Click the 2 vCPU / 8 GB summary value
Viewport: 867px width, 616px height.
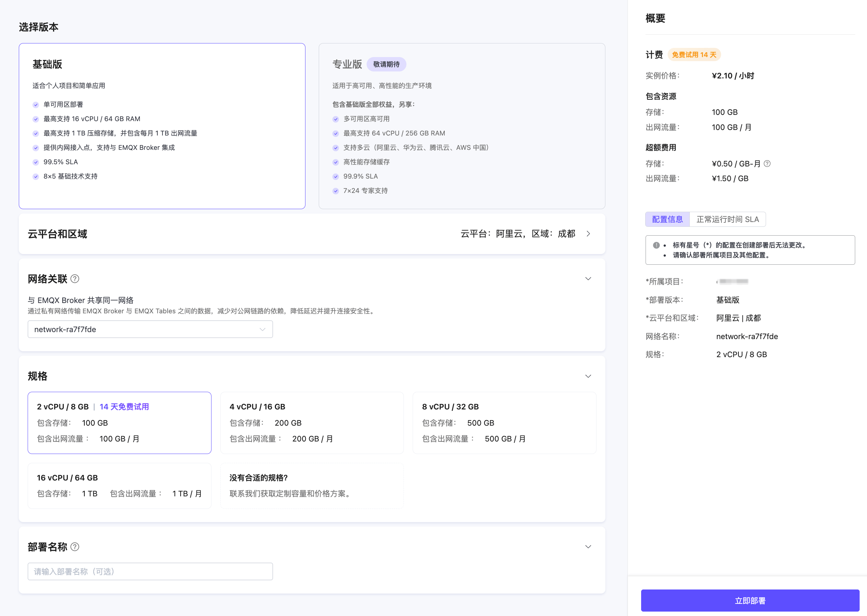tap(741, 354)
